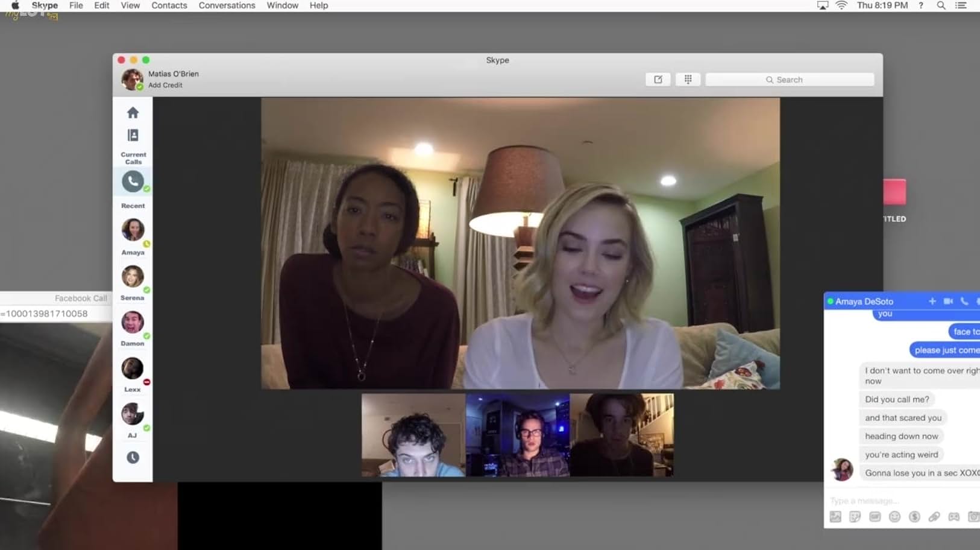Start video call in Amaya DeSoto chat
Viewport: 980px width, 550px height.
click(x=948, y=301)
